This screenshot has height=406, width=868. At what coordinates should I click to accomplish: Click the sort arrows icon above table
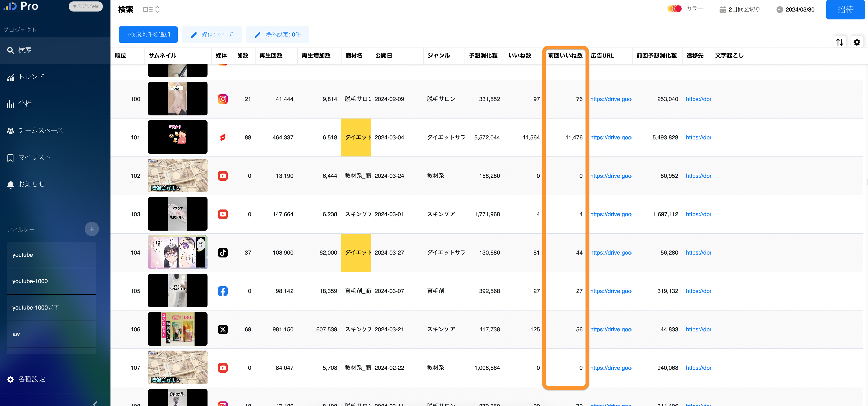(x=839, y=42)
